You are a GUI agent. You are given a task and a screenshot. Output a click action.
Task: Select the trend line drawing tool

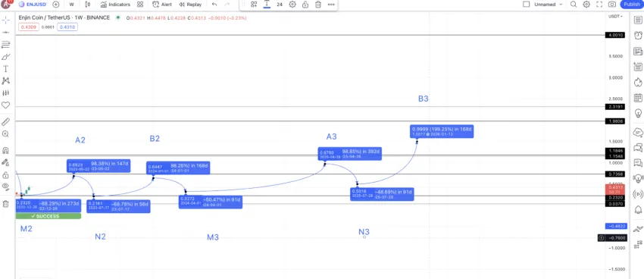6,32
